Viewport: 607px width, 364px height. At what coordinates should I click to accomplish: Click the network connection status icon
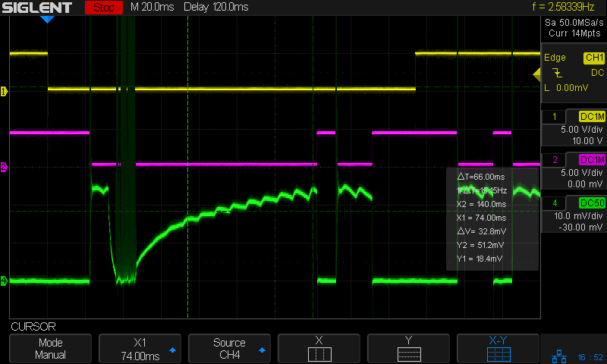[557, 354]
